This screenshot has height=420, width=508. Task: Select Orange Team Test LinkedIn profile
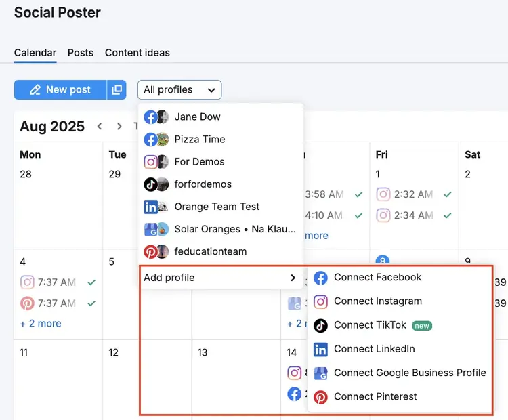point(220,207)
